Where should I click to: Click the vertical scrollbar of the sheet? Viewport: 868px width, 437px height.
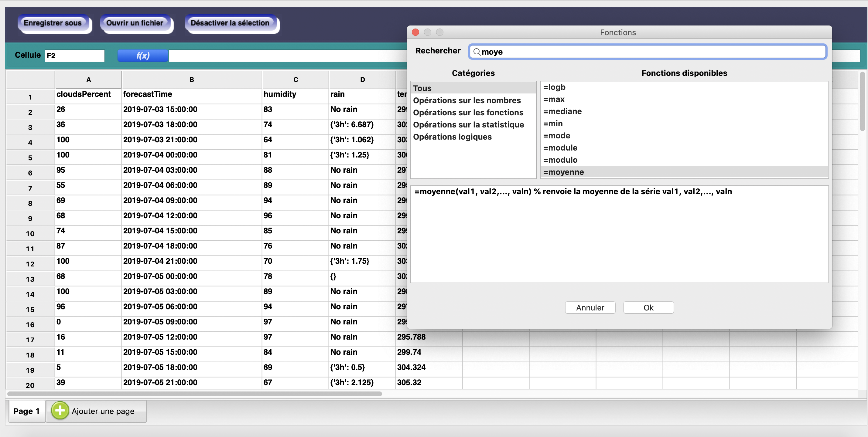(862, 102)
